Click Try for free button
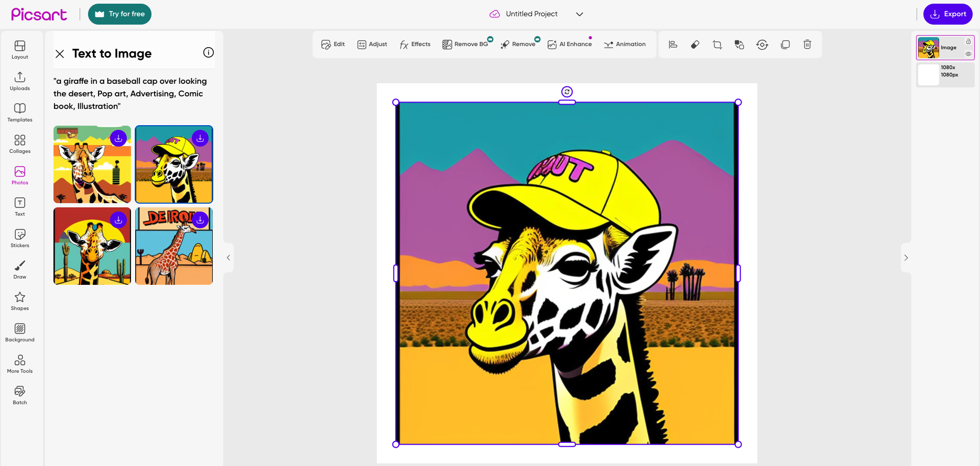980x466 pixels. [x=119, y=14]
